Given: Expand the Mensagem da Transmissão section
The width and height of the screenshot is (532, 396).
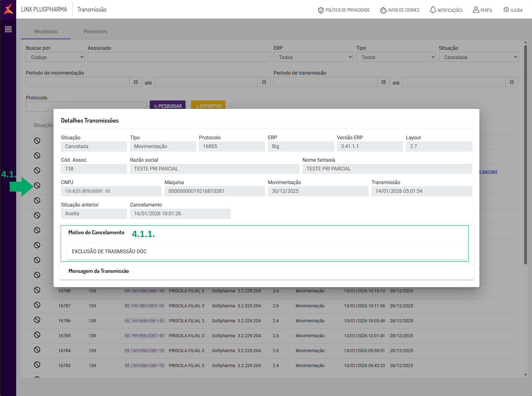Looking at the screenshot, I should click(98, 271).
